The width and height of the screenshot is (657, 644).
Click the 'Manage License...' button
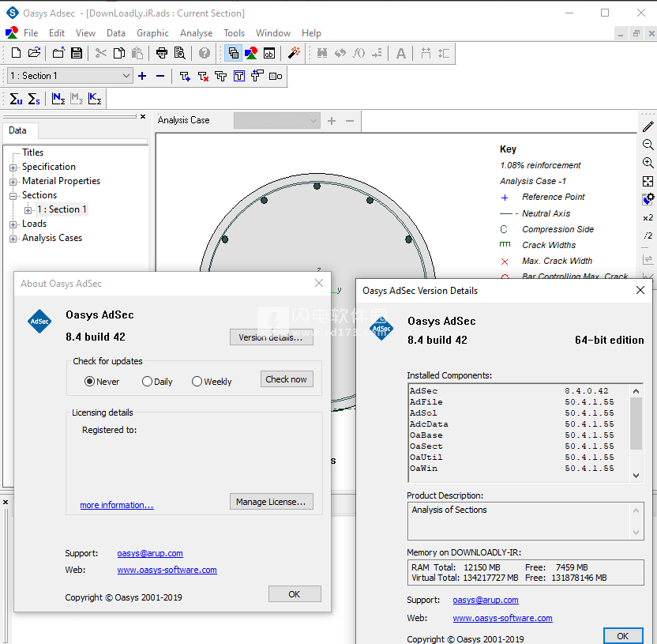tap(271, 502)
